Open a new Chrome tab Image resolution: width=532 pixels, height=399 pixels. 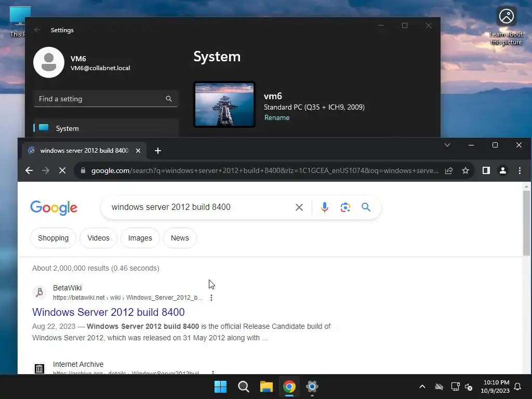158,151
